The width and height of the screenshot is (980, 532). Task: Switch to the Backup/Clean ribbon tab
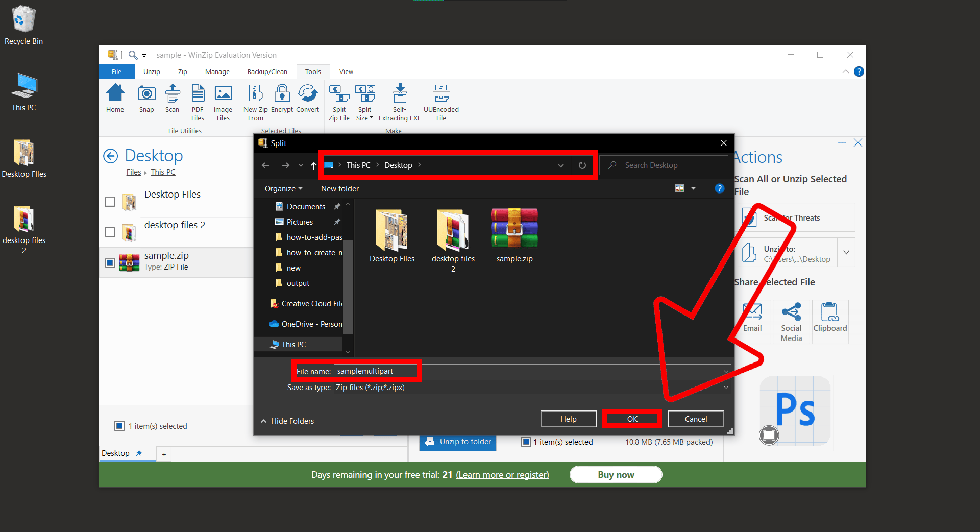coord(266,71)
